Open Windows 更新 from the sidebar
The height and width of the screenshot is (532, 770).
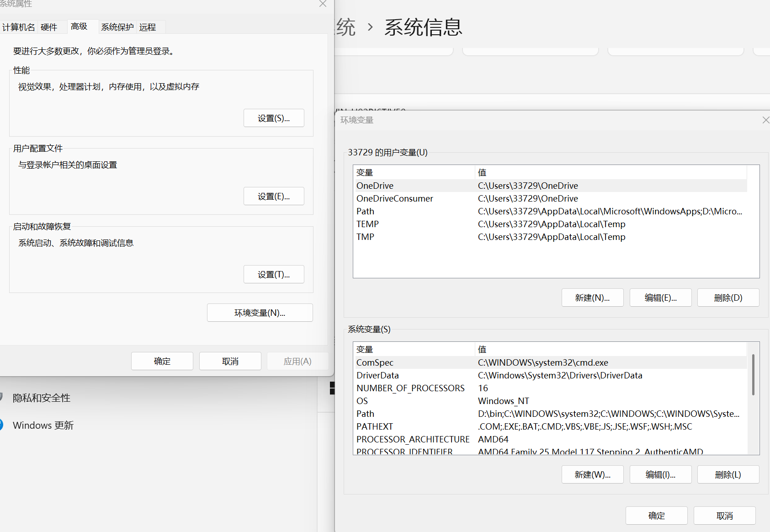click(43, 425)
